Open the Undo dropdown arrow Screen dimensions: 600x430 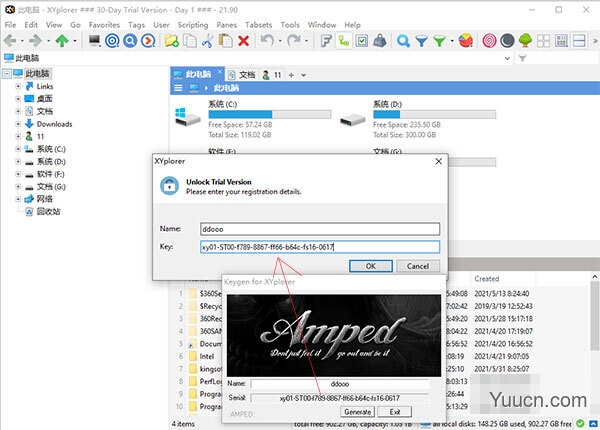[280, 41]
